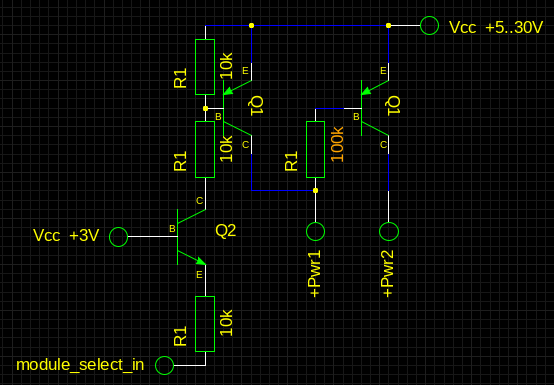Select the "Vcc +5..30V" label
The width and height of the screenshot is (554, 385).
point(496,27)
